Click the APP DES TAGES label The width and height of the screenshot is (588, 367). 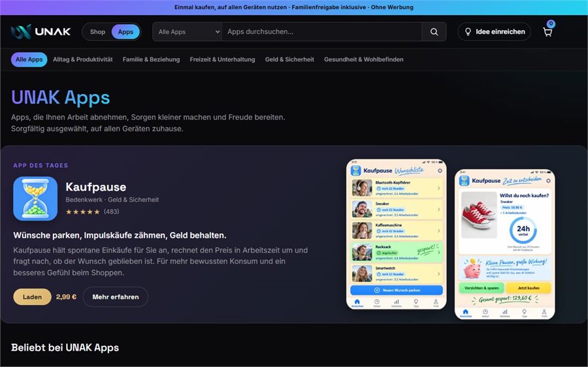(41, 165)
